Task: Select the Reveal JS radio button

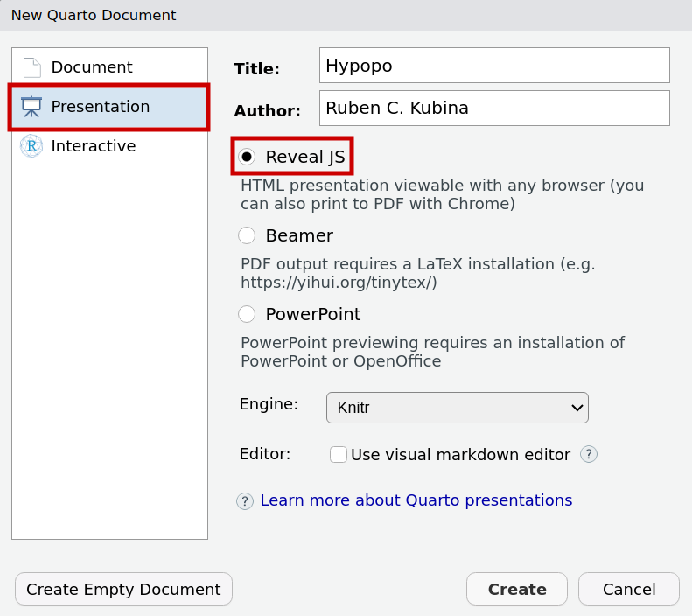Action: click(248, 157)
